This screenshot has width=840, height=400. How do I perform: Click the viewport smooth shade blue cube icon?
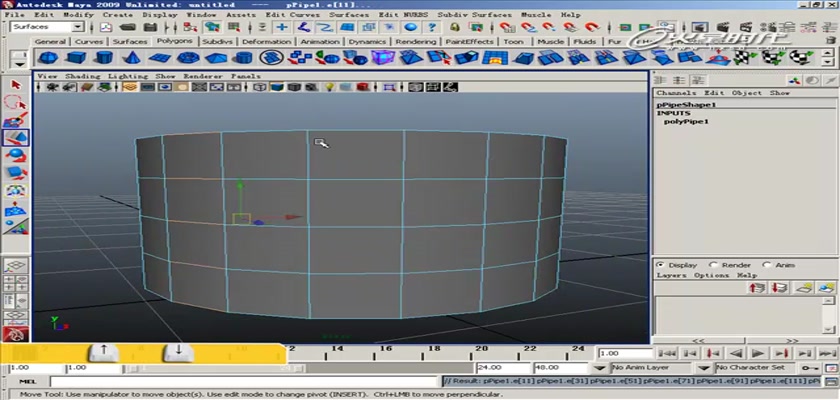tap(276, 87)
